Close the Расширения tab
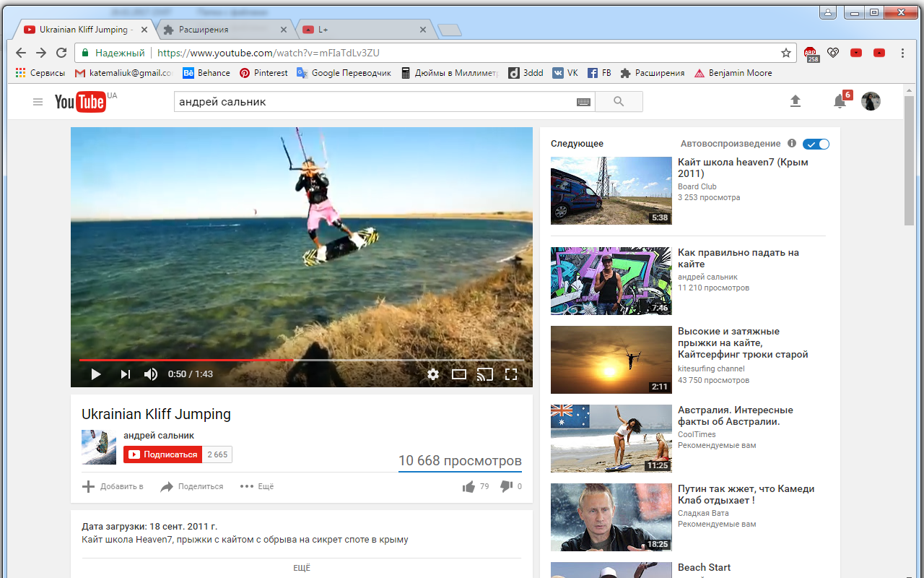 pyautogui.click(x=284, y=30)
